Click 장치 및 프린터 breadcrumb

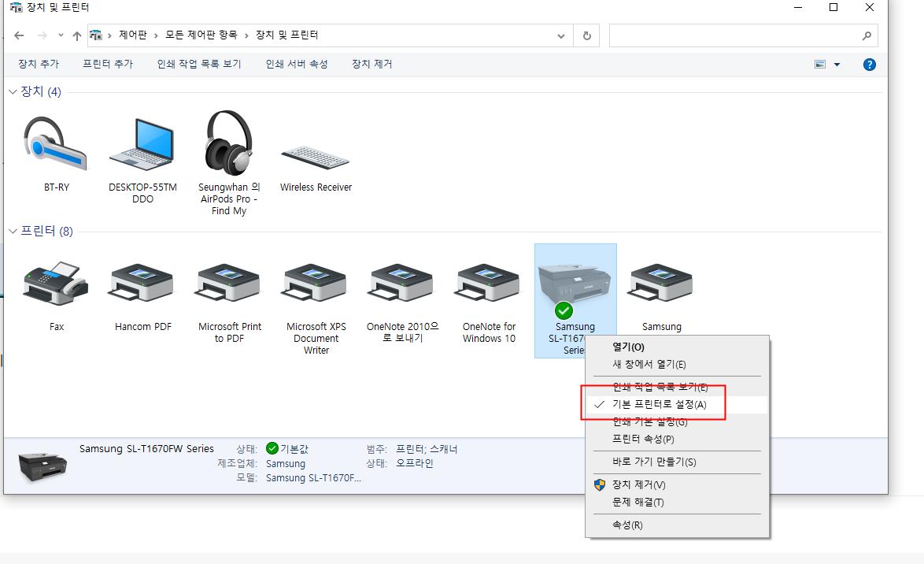coord(287,35)
